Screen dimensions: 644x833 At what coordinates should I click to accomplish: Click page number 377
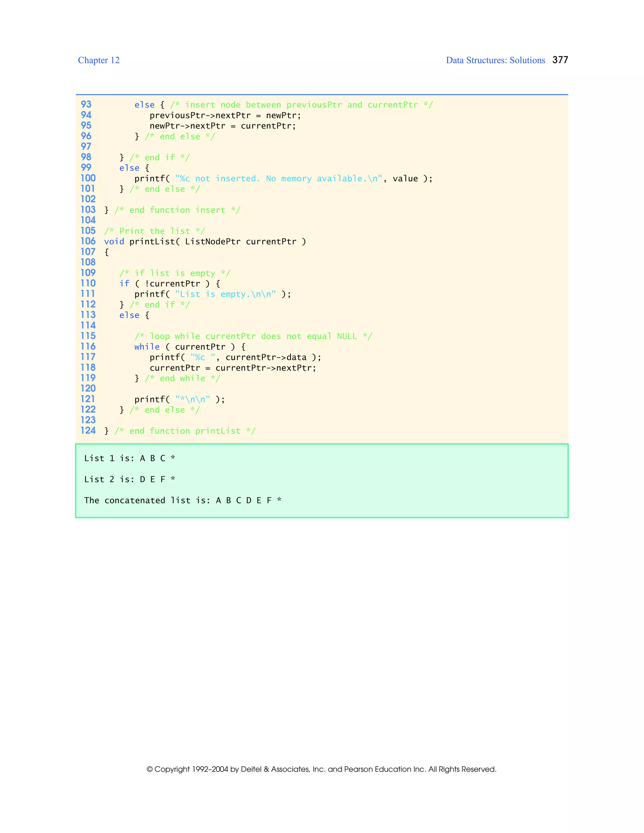[560, 60]
